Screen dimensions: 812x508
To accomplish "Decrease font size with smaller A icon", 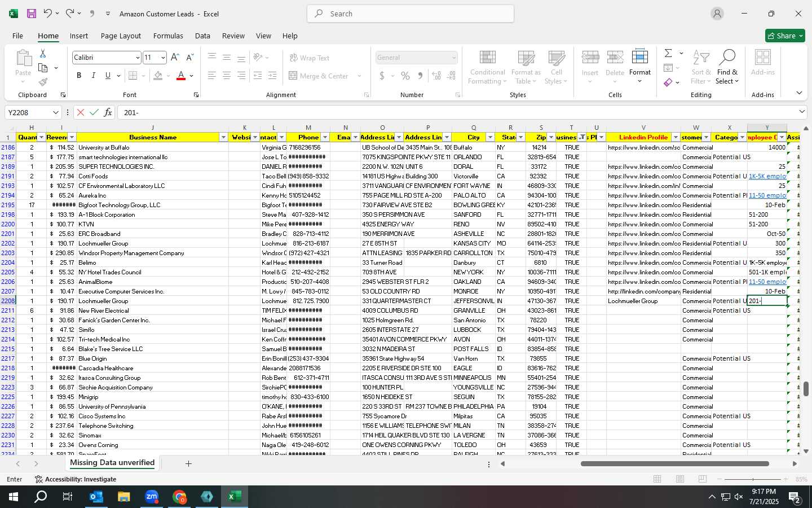I will pyautogui.click(x=189, y=58).
